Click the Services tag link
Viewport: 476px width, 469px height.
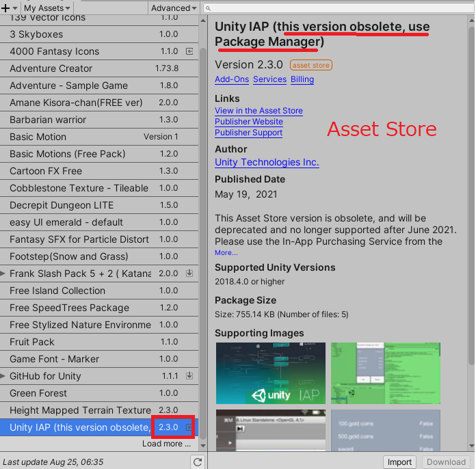269,79
